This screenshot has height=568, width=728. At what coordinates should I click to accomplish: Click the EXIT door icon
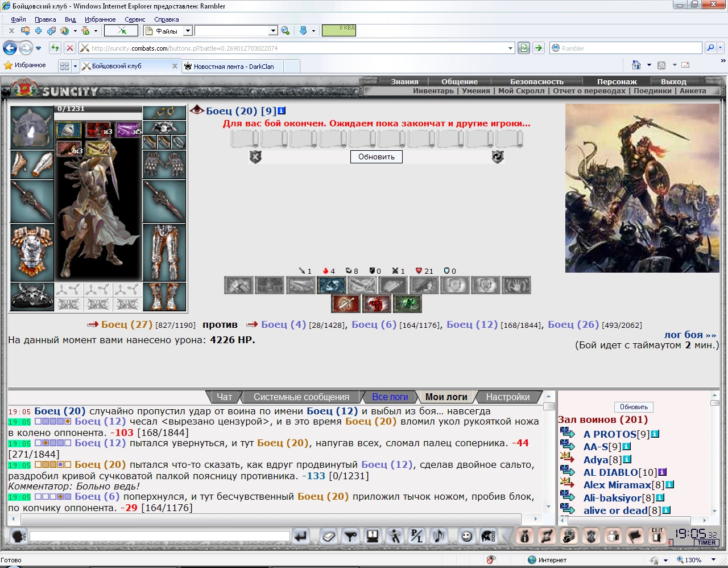pos(657,536)
